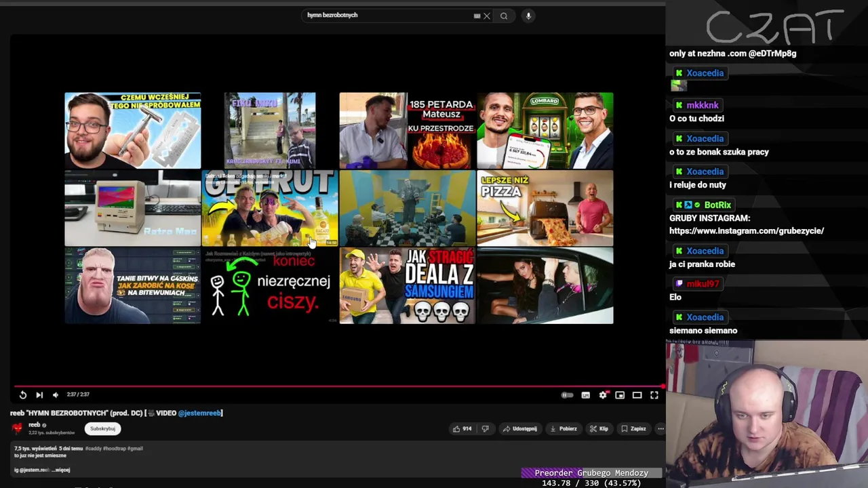Image resolution: width=868 pixels, height=488 pixels.
Task: Click the Udostępnij share button
Action: (519, 428)
